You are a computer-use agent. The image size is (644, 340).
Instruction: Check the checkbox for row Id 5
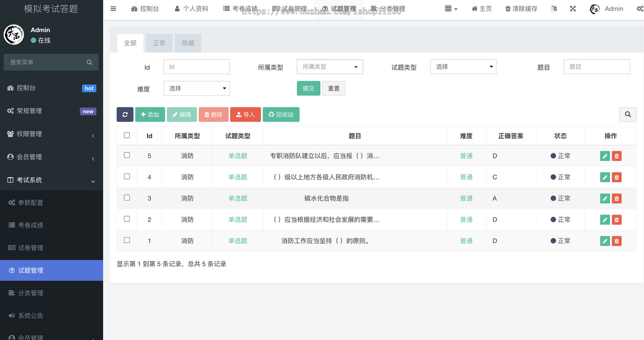coord(127,155)
